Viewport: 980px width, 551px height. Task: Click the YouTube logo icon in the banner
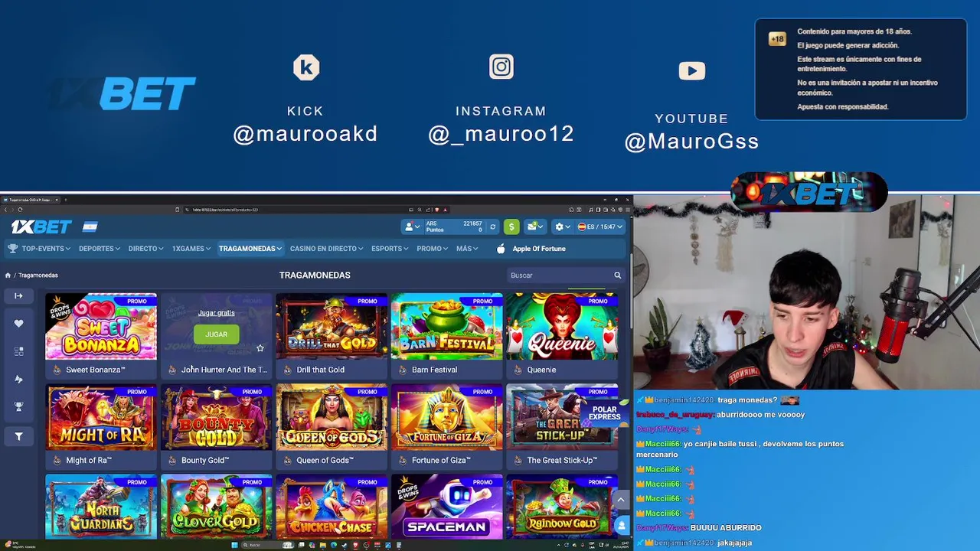coord(692,71)
